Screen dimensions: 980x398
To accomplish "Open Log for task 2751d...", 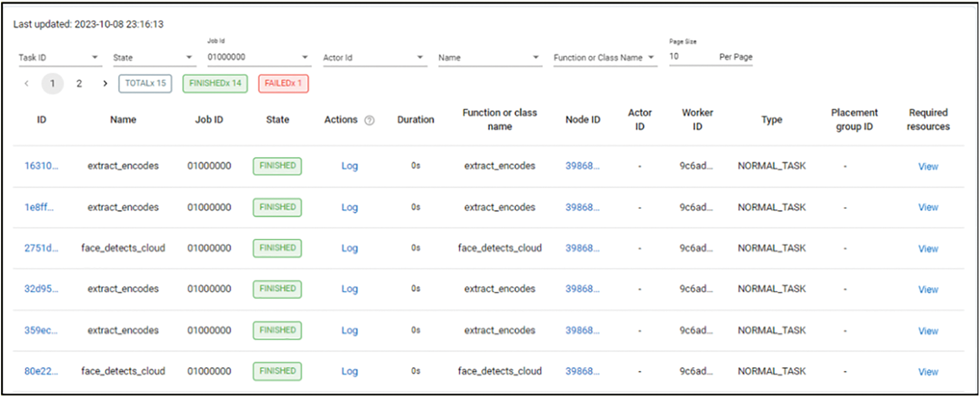I will point(349,248).
